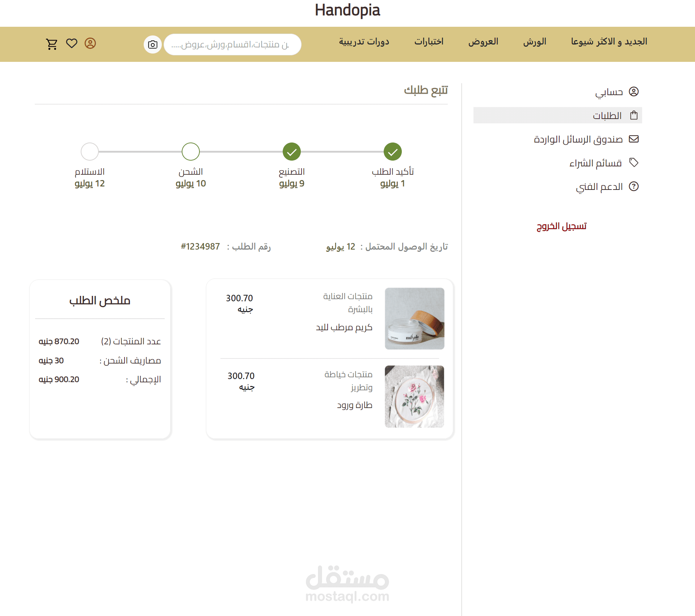
Task: Click the تأكيد الطلب checked step circle
Action: [393, 152]
